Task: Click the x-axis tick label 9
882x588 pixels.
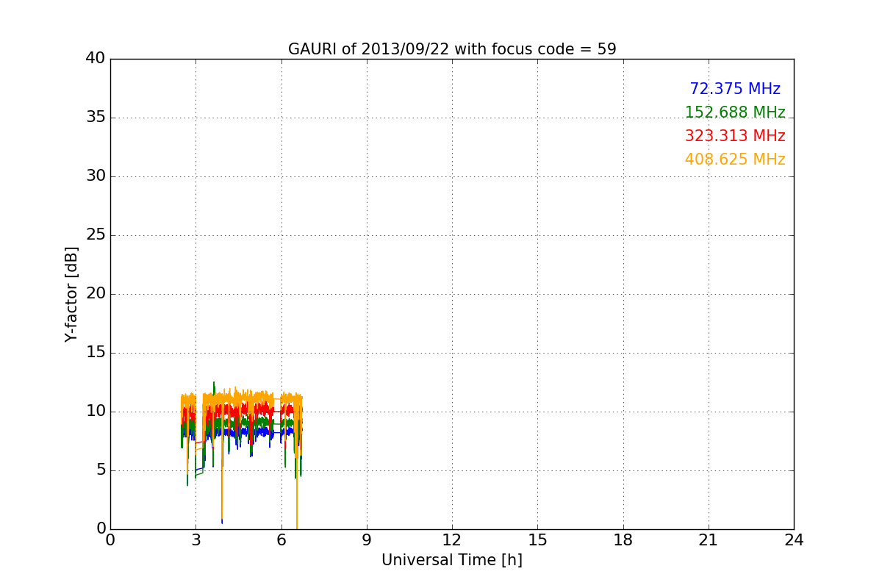Action: click(367, 540)
